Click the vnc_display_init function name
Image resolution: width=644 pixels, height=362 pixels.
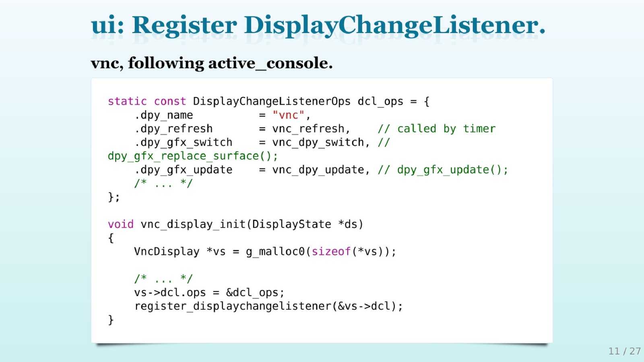pos(193,224)
